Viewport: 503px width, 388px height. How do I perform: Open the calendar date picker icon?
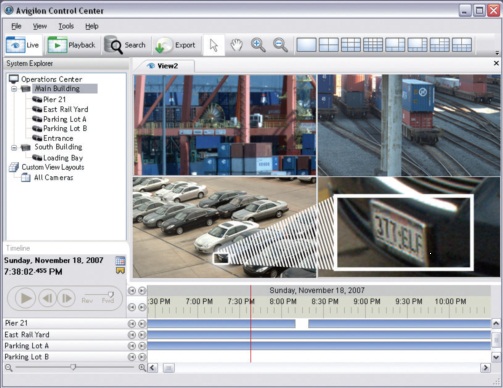coord(120,260)
